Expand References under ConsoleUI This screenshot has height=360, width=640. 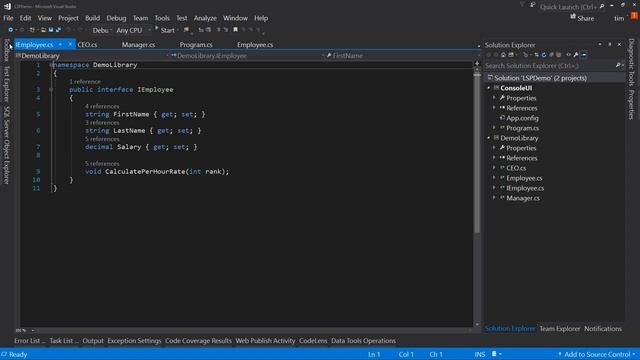(x=494, y=108)
